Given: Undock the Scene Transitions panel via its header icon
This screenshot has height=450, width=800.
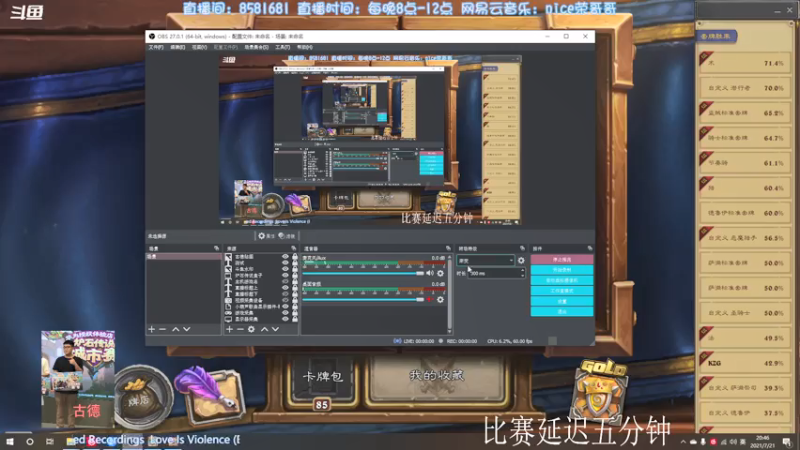Looking at the screenshot, I should [x=522, y=248].
